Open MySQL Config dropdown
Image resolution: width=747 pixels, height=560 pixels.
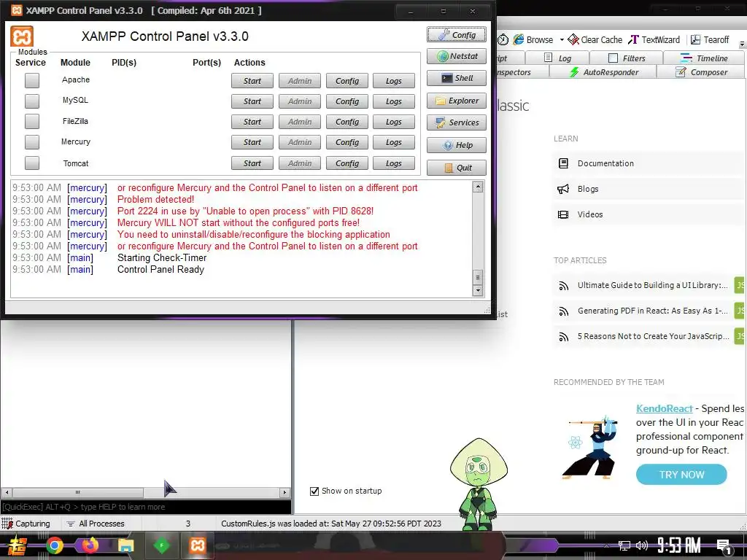click(347, 101)
